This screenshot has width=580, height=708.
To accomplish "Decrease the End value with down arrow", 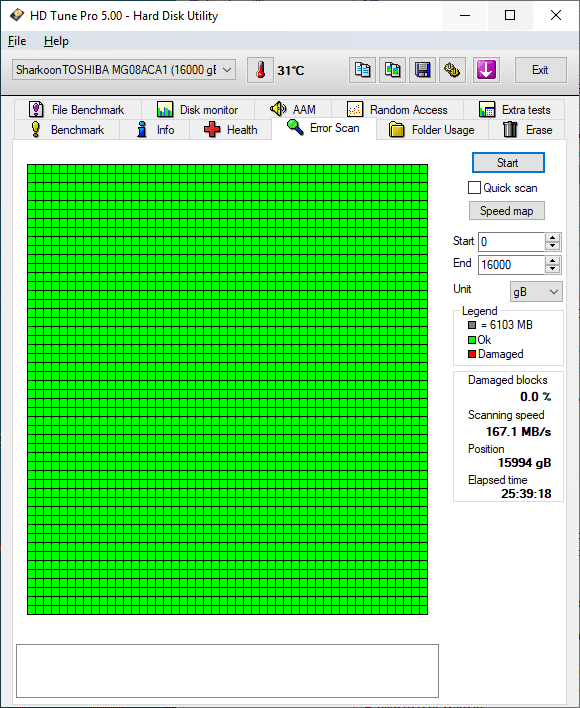I will pyautogui.click(x=552, y=269).
